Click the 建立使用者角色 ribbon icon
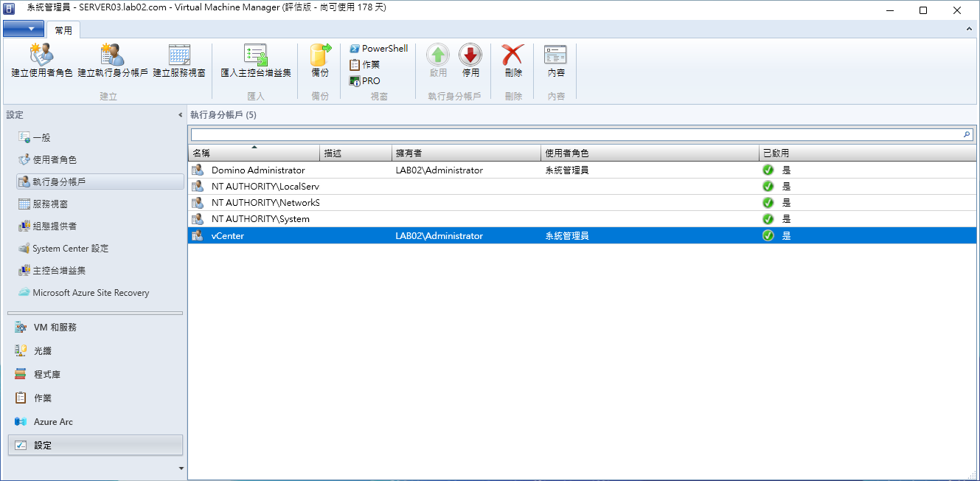Screen dimensions: 980x481 tap(41, 55)
